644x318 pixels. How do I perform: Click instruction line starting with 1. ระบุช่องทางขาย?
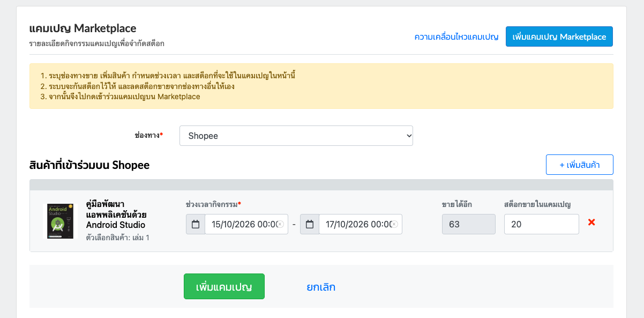click(168, 76)
